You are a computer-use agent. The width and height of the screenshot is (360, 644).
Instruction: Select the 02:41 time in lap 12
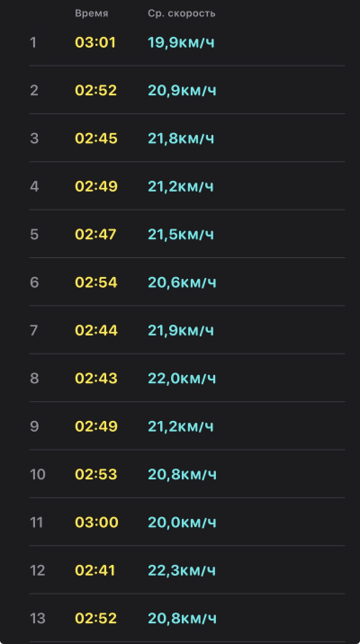(94, 570)
